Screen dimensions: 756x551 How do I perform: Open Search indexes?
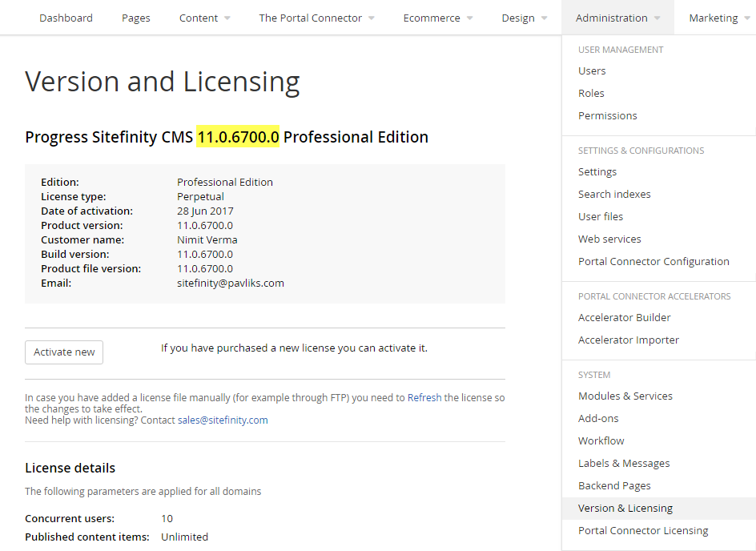614,195
